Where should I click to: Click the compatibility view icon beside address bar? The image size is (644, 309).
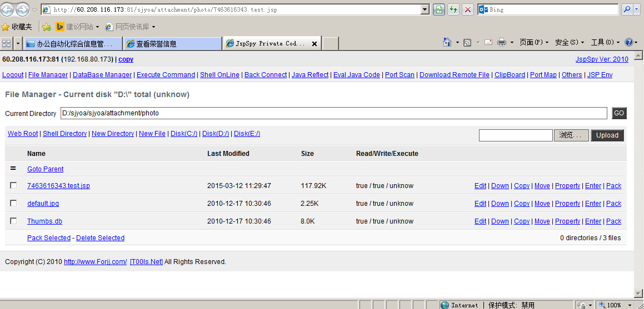click(x=438, y=9)
